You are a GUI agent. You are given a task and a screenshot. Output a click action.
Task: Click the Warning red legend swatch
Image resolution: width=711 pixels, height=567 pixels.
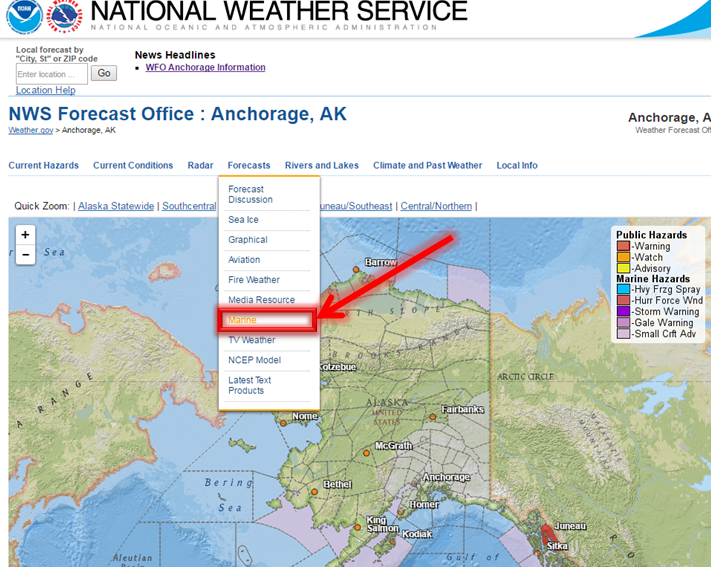623,246
